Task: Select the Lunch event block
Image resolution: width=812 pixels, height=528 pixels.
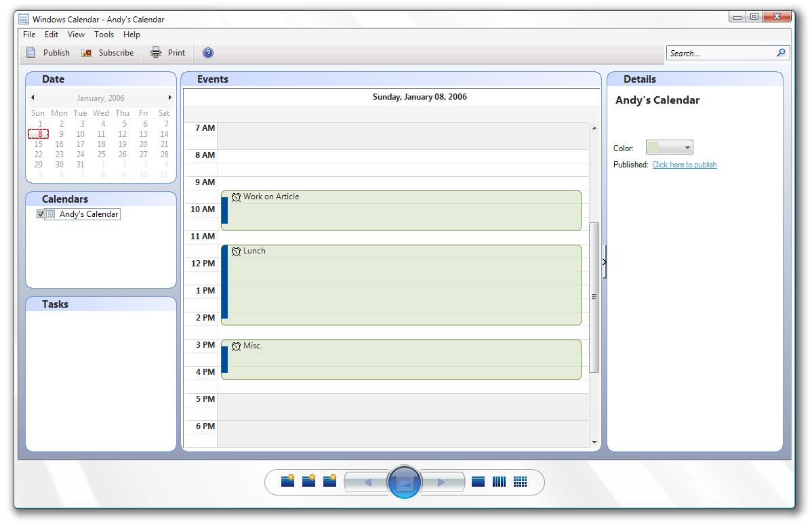Action: (x=401, y=285)
